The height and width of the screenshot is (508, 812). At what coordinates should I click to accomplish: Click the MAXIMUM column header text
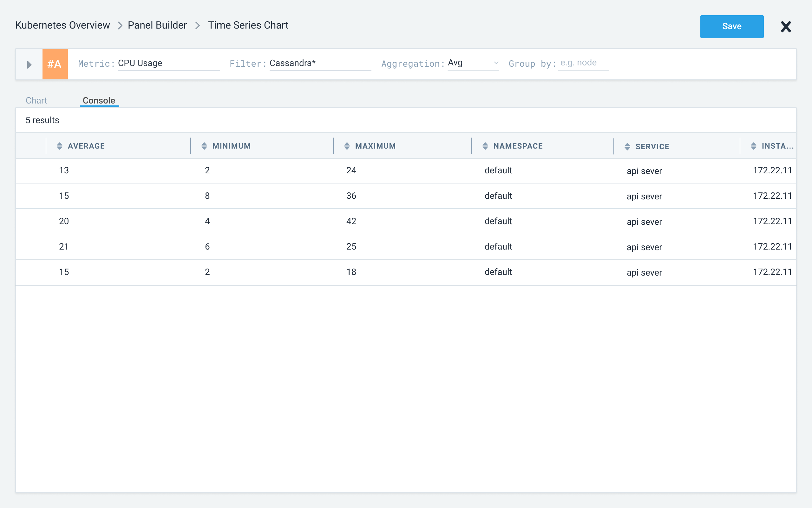[x=376, y=146]
